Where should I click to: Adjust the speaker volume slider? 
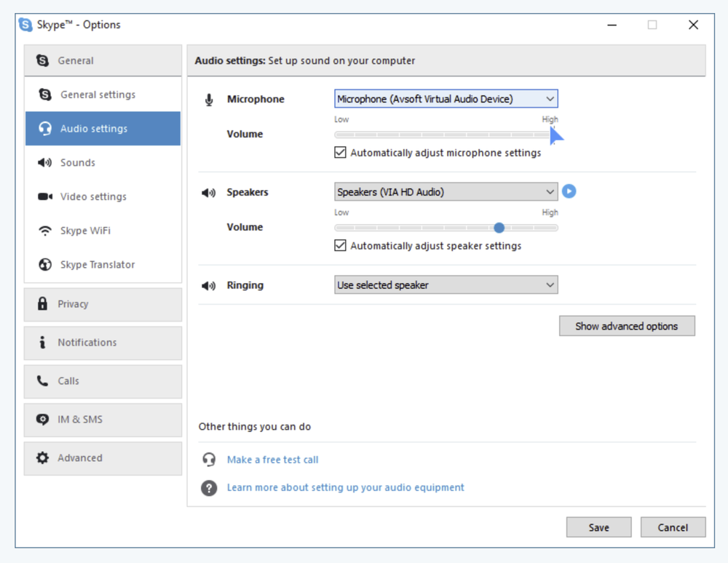pos(499,228)
